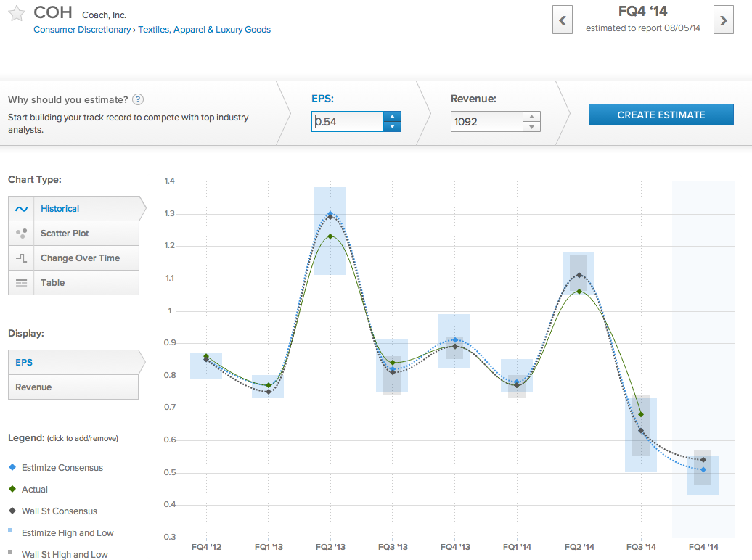Click the Scatter Plot dots icon
Image resolution: width=752 pixels, height=560 pixels.
[21, 234]
